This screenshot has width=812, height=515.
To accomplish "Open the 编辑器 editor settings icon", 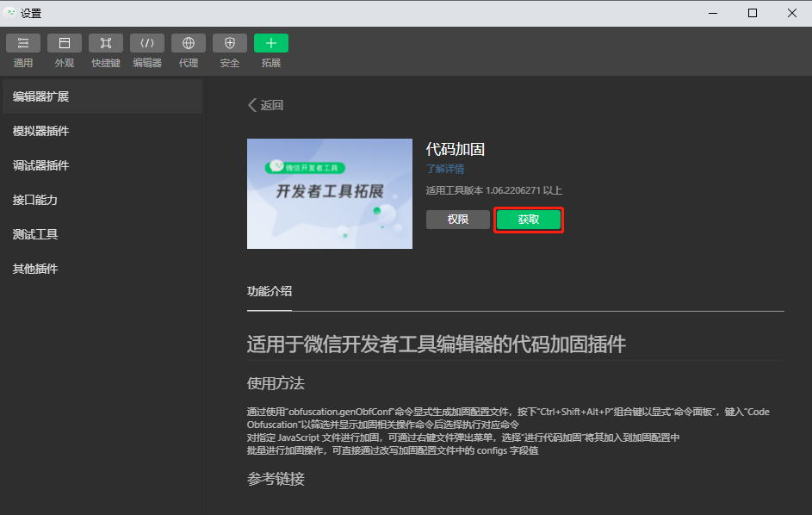I will 147,44.
